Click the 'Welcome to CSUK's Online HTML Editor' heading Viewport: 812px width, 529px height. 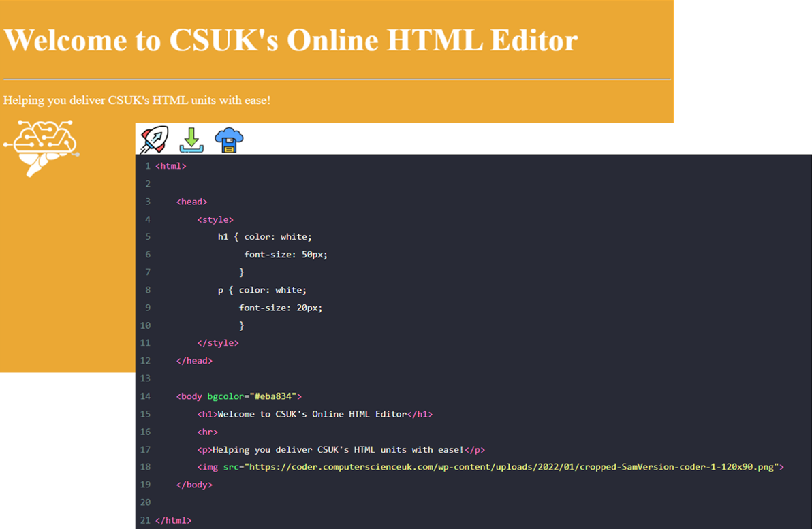point(291,40)
